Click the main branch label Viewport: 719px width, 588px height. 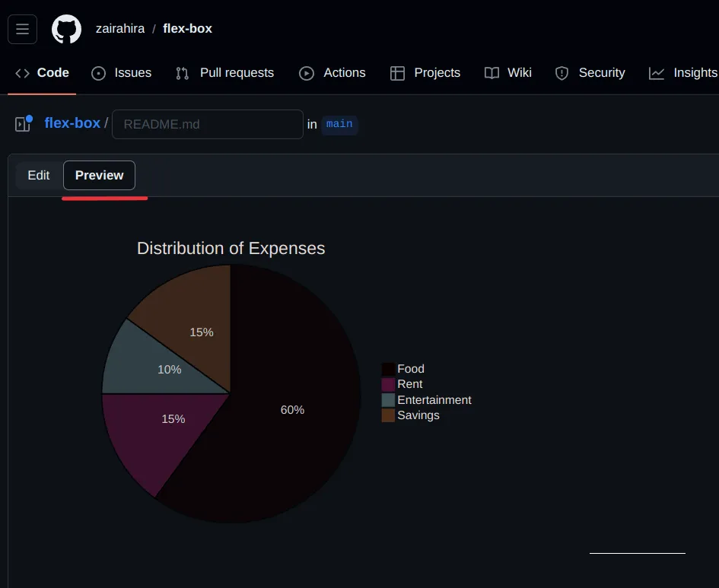339,124
